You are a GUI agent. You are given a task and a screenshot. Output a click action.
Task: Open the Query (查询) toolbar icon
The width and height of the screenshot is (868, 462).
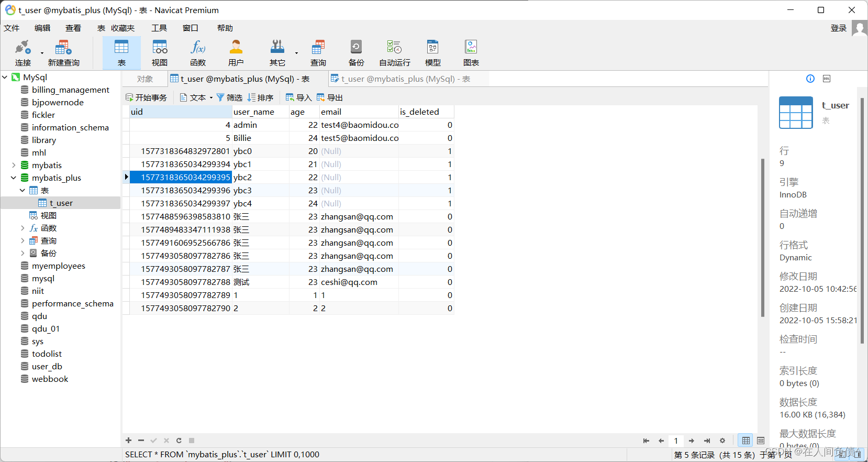(x=318, y=53)
